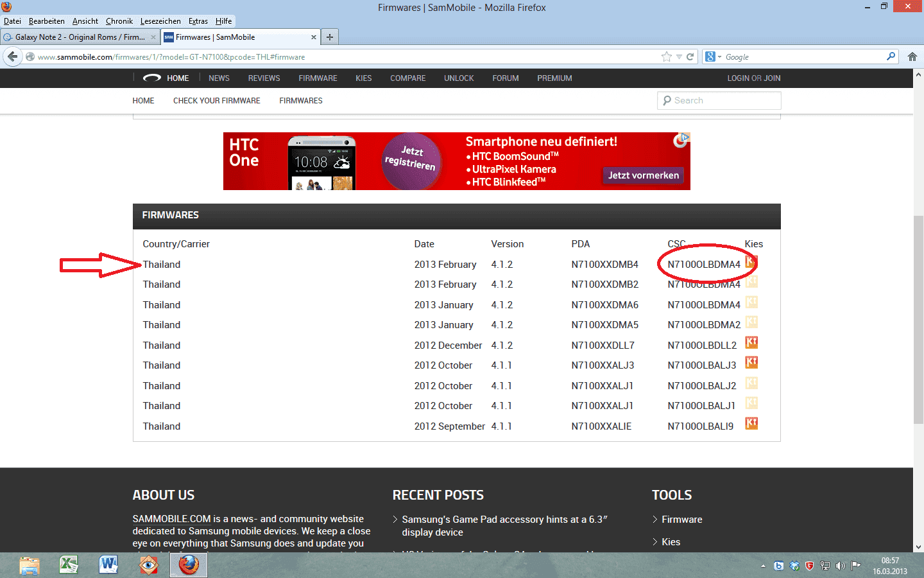Go to REVIEWS in the site navigation

pyautogui.click(x=264, y=78)
